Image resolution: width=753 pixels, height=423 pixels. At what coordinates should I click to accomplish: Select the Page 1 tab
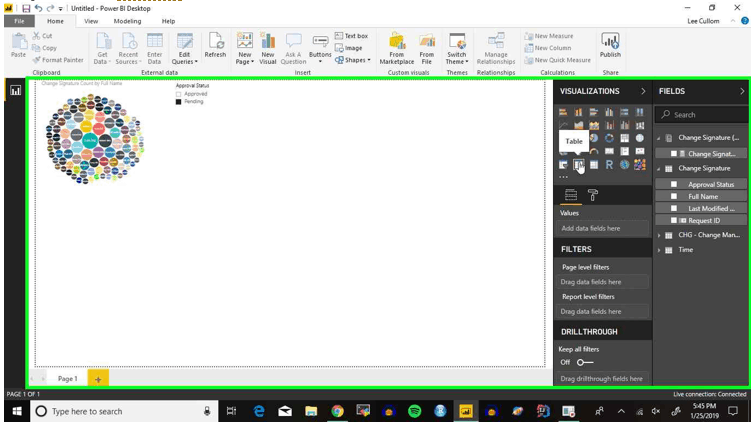click(x=67, y=379)
